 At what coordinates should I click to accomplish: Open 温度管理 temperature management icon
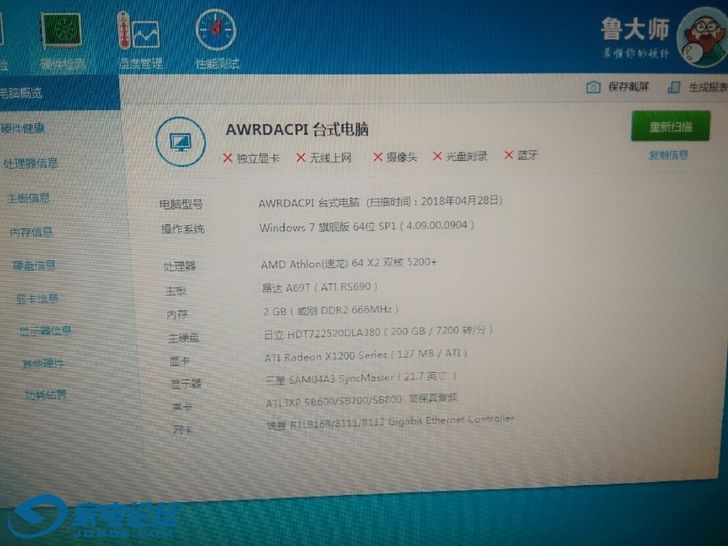138,31
